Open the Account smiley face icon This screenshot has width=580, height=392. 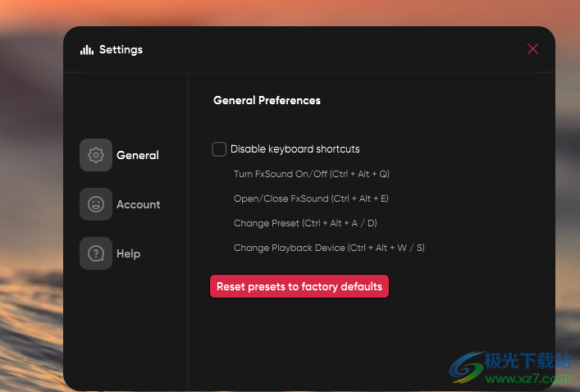tap(96, 204)
